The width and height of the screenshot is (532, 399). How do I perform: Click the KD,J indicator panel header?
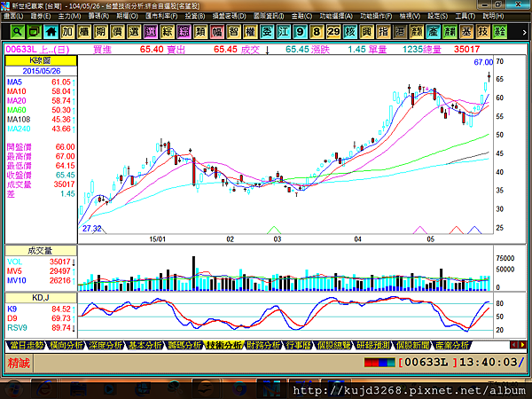pyautogui.click(x=41, y=298)
